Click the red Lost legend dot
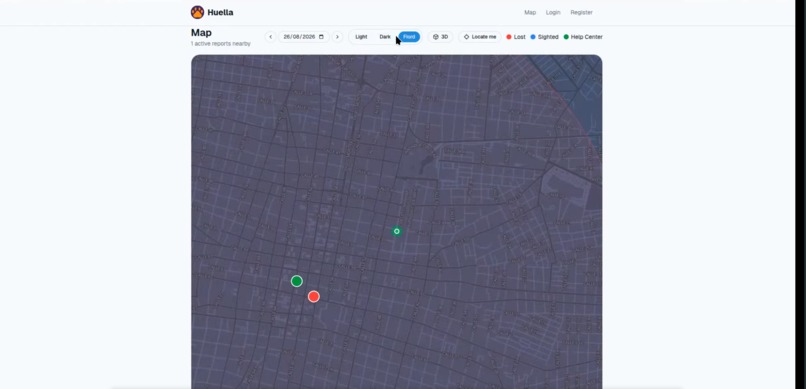 coord(509,37)
